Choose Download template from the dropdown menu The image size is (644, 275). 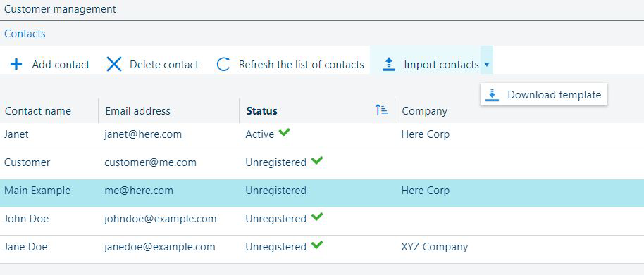tap(543, 95)
